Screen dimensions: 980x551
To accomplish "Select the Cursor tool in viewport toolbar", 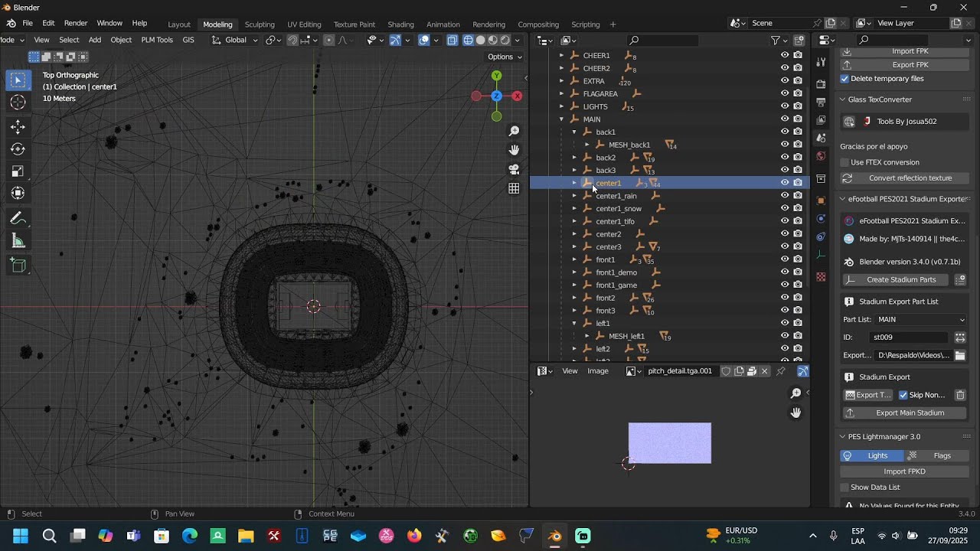I will (18, 103).
